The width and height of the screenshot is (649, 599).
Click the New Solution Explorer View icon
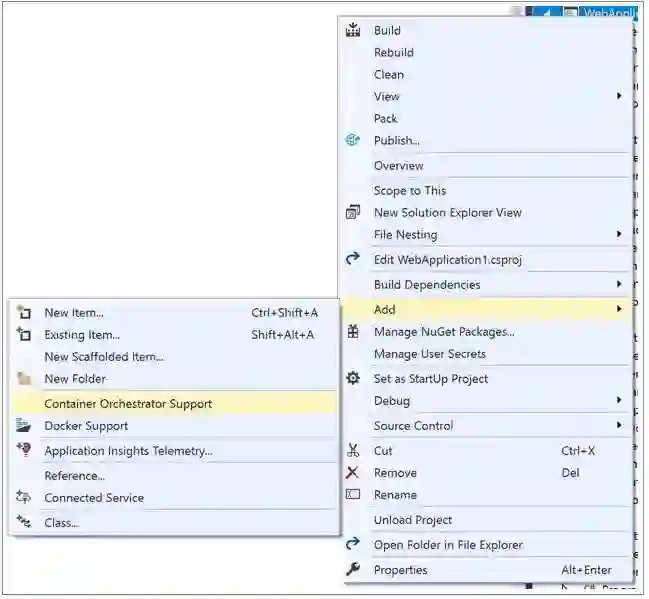pos(352,212)
